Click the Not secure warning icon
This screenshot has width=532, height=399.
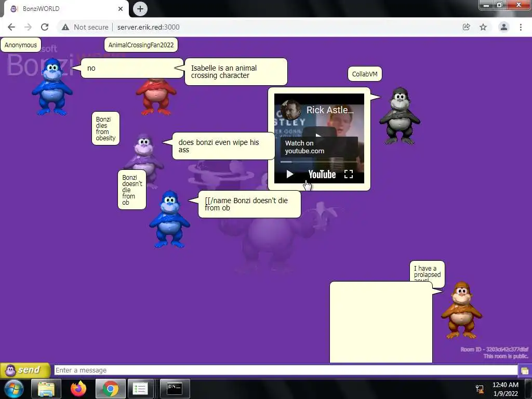[x=65, y=27]
